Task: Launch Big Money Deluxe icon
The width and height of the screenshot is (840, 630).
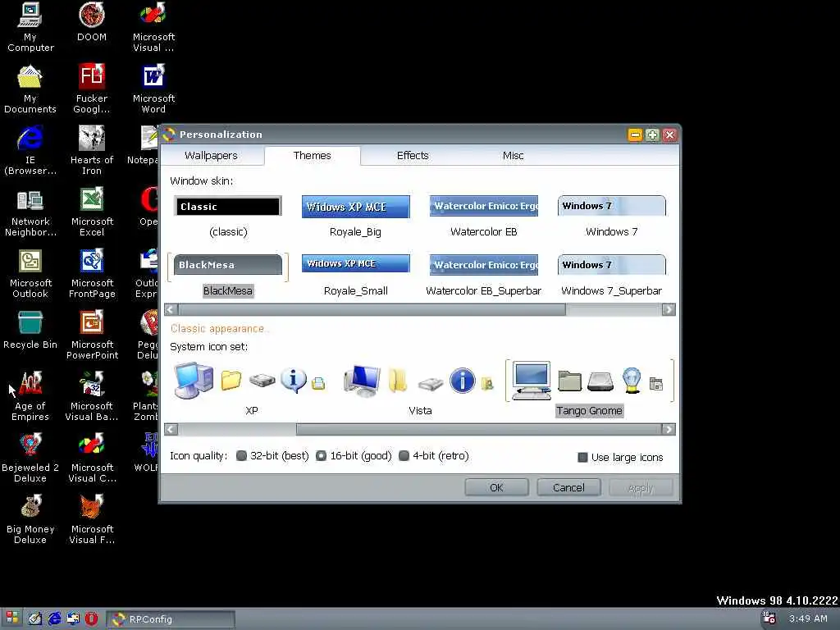Action: [30, 519]
